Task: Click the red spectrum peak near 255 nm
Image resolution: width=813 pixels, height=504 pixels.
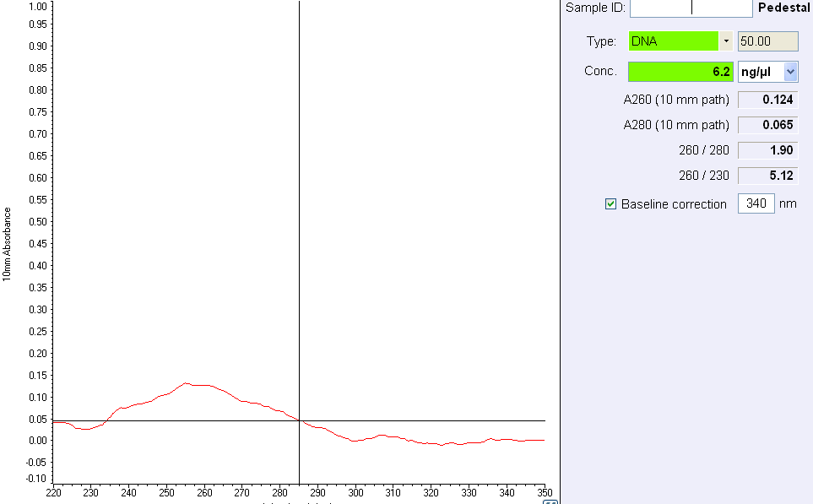Action: [x=186, y=383]
